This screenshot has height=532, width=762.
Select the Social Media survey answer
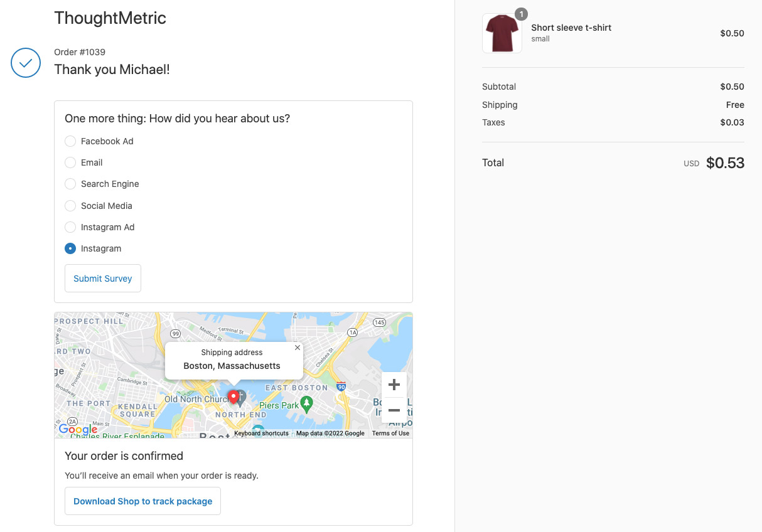coord(70,206)
